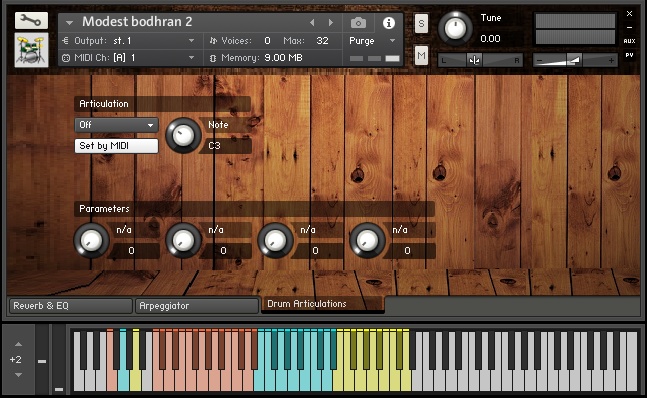Open the snapshot camera view

click(358, 23)
